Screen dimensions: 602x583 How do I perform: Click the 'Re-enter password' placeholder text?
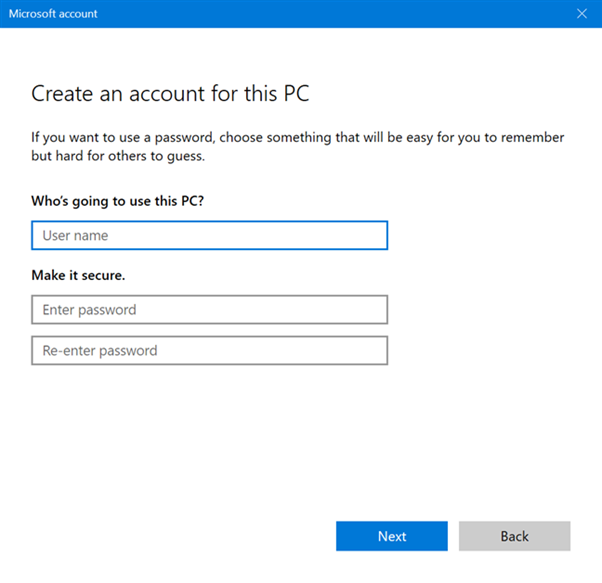click(x=100, y=351)
